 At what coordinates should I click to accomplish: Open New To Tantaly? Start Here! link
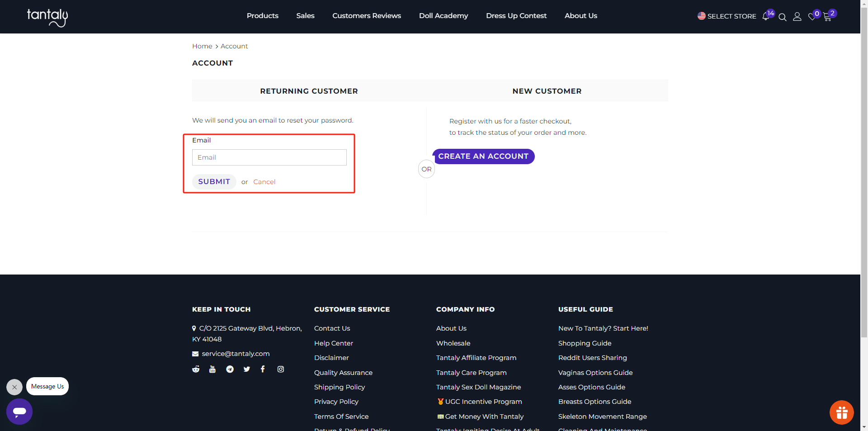[x=603, y=328]
